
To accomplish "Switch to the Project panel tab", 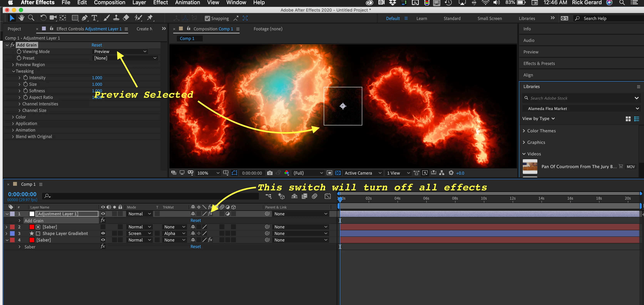I will pos(14,29).
